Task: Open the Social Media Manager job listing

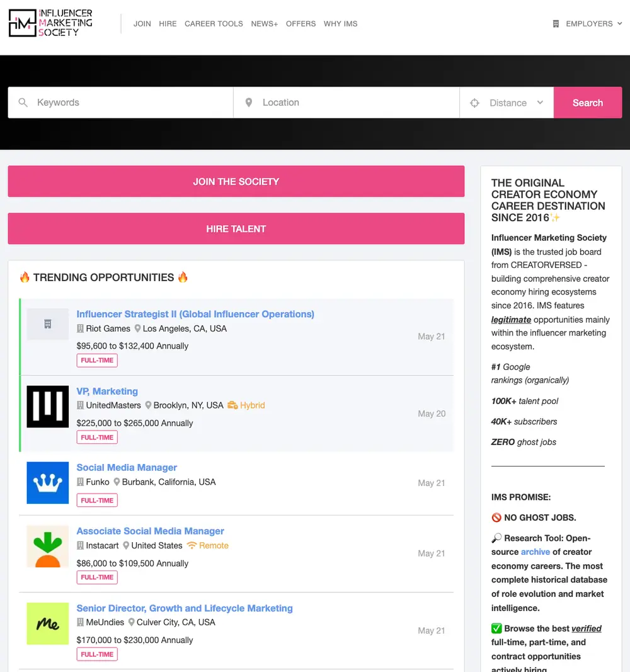Action: coord(127,467)
